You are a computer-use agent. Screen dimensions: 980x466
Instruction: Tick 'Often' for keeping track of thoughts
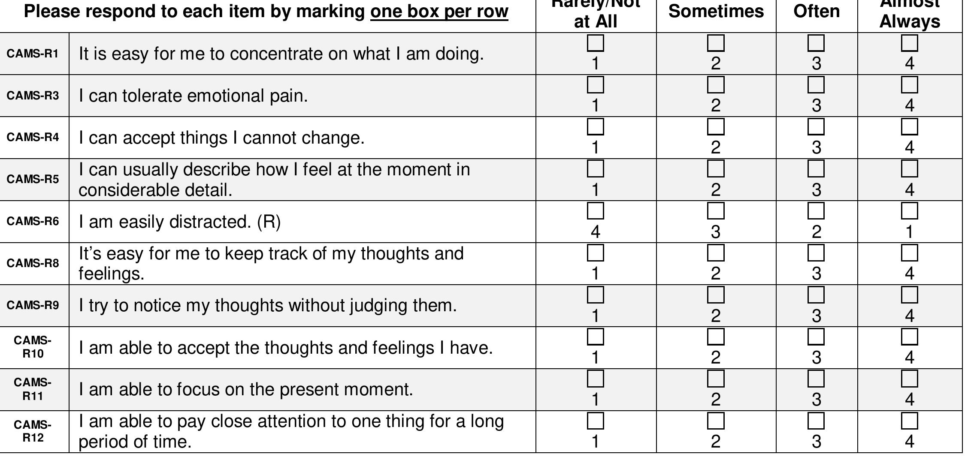816,253
